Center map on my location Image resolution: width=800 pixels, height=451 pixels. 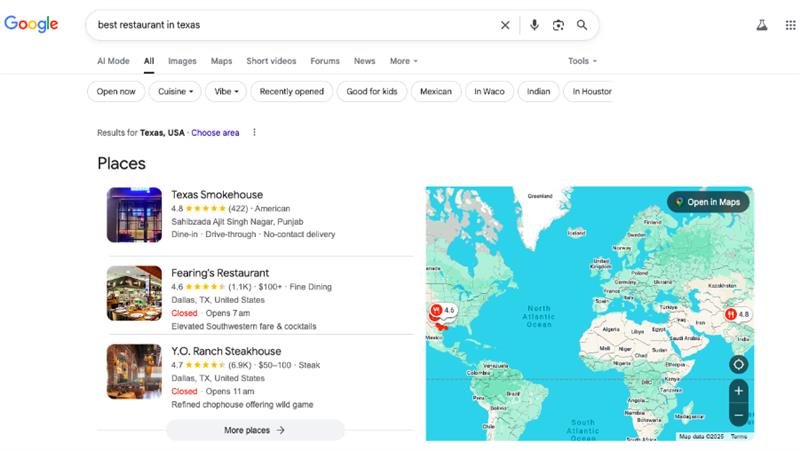tap(738, 365)
